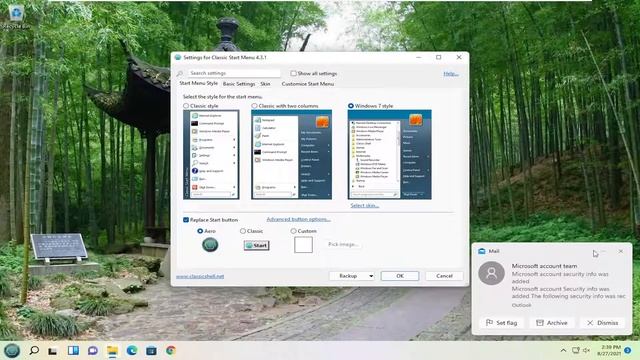Click the empty Custom image preview box
The height and width of the screenshot is (360, 640).
click(x=303, y=245)
